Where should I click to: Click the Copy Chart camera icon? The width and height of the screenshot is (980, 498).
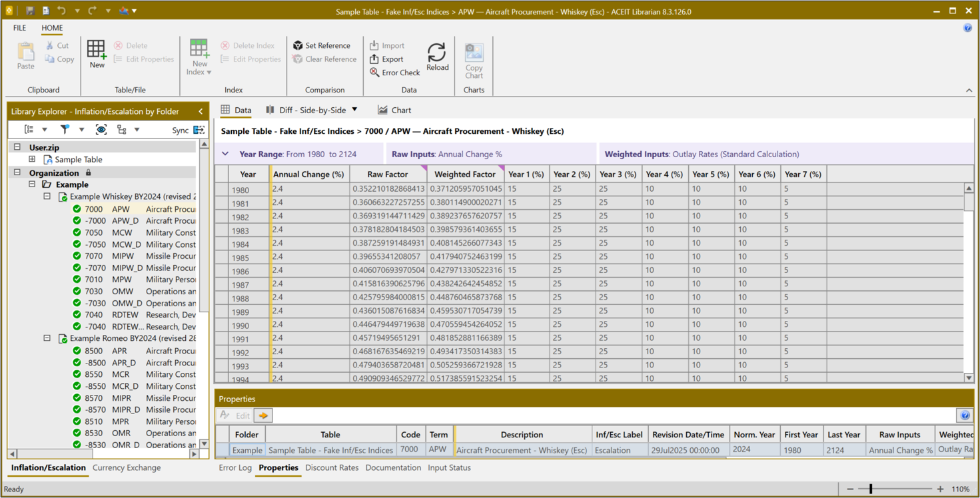(474, 53)
